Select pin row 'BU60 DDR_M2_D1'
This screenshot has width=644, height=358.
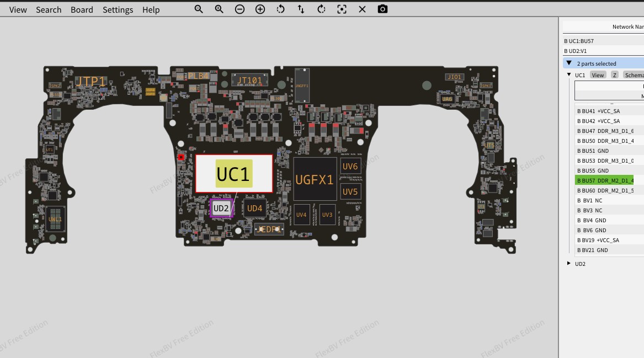605,190
